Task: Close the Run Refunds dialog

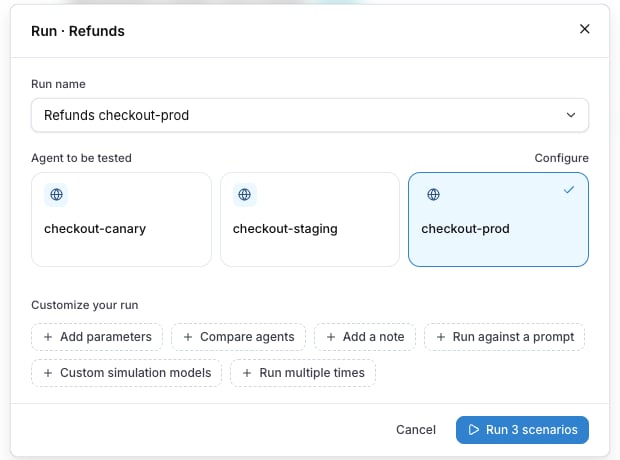Action: [x=584, y=29]
